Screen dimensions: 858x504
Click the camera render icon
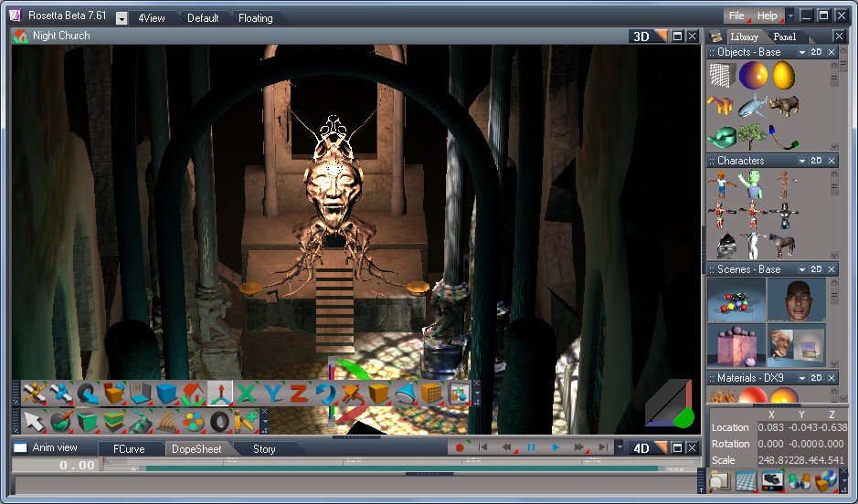click(773, 480)
